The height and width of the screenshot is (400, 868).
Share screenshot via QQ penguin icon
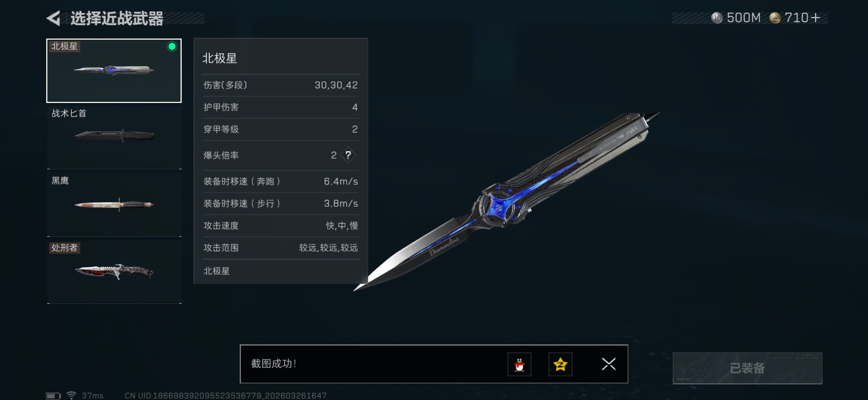[x=519, y=364]
